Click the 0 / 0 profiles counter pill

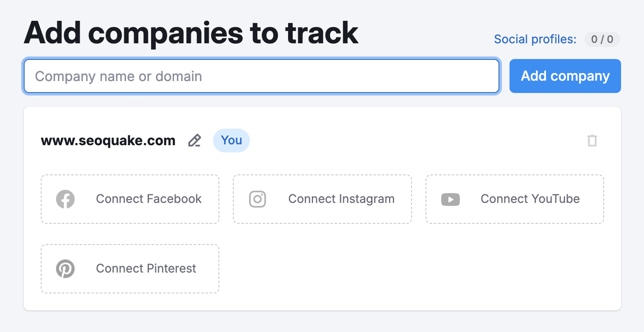click(602, 39)
